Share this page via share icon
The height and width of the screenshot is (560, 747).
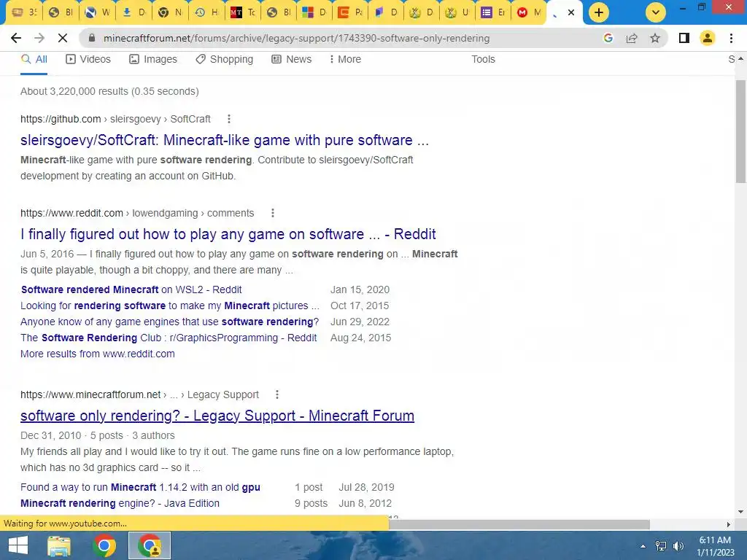tap(632, 38)
